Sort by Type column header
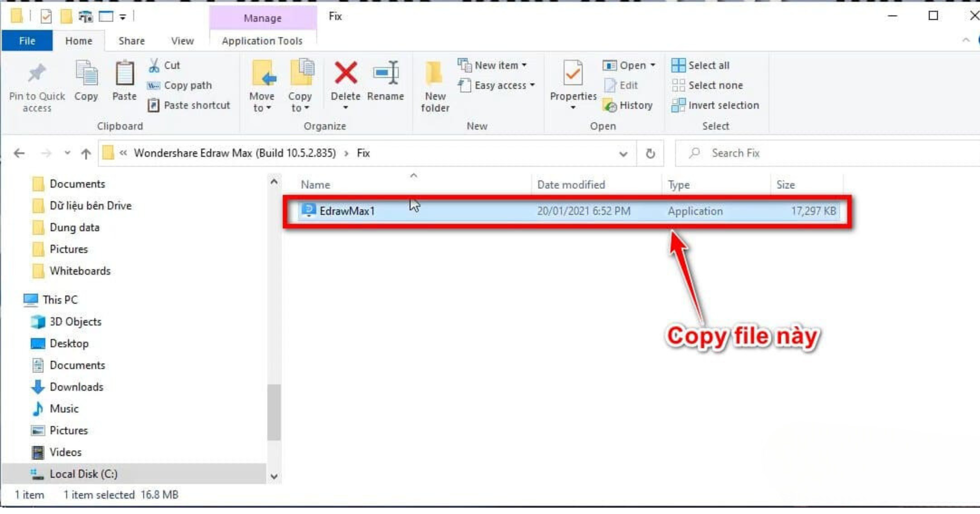Screen dimensions: 980x514 point(716,185)
